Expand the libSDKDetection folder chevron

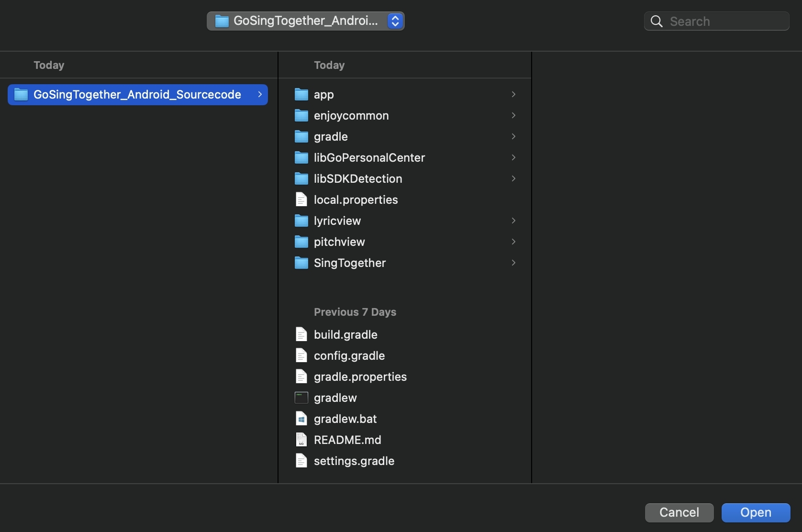pos(513,178)
